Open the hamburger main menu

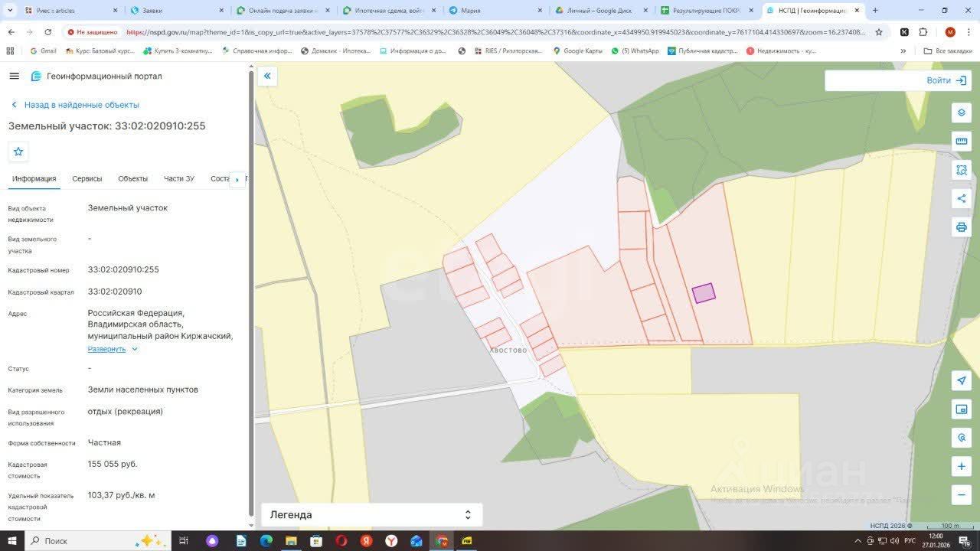15,76
